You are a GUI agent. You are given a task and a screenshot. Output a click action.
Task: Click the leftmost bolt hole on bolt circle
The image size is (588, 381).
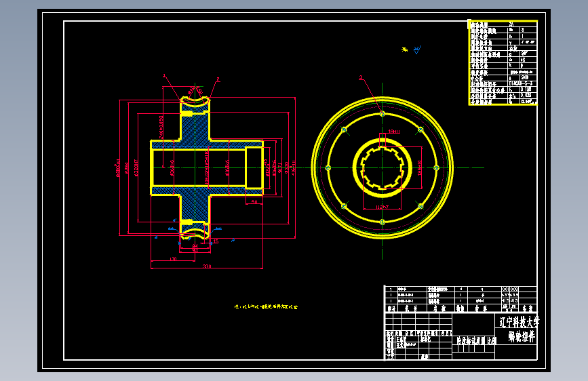[x=328, y=167]
